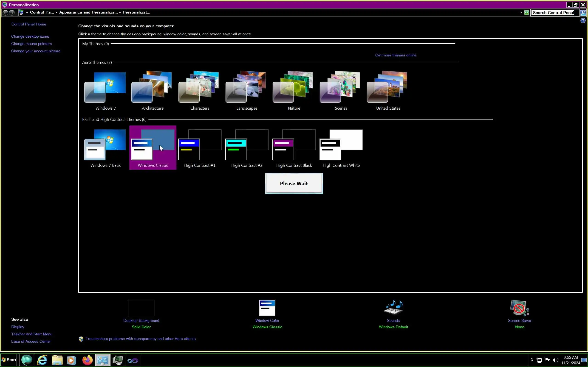Click Change mouse pointers link
Image resolution: width=588 pixels, height=367 pixels.
31,44
